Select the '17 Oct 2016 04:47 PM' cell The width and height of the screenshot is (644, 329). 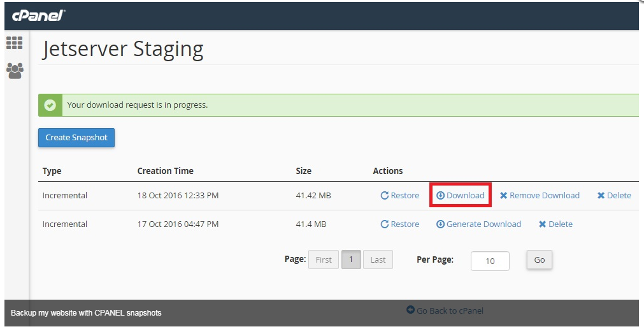coord(178,224)
